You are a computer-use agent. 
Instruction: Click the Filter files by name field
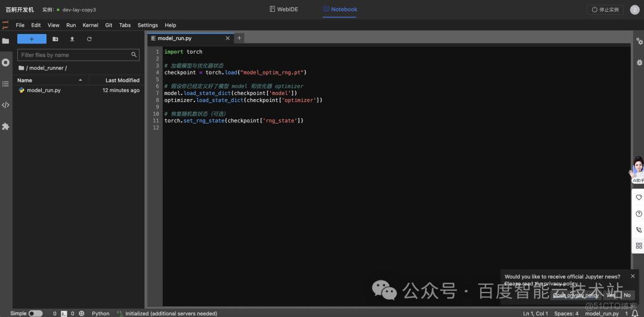click(75, 55)
